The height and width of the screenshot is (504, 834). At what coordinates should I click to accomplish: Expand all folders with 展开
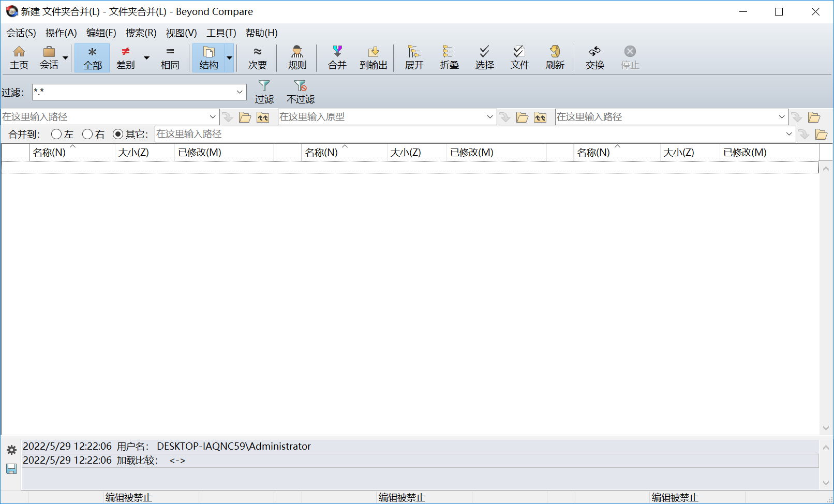(414, 57)
